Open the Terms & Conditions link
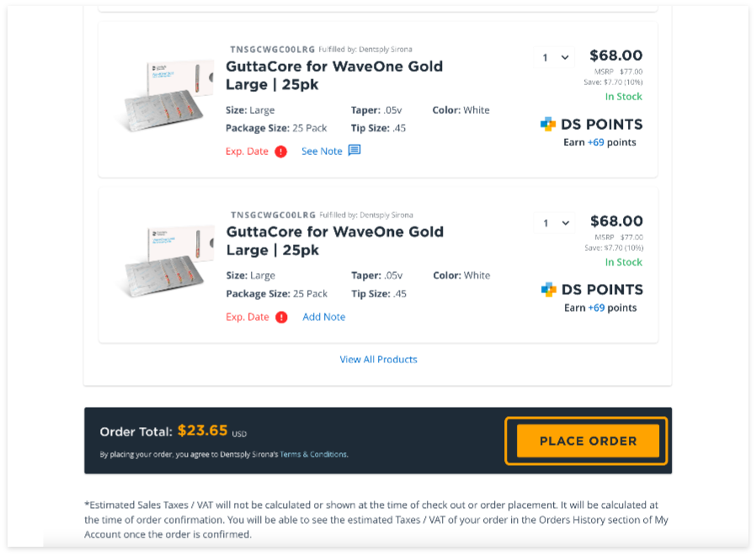The image size is (756, 556). tap(313, 454)
